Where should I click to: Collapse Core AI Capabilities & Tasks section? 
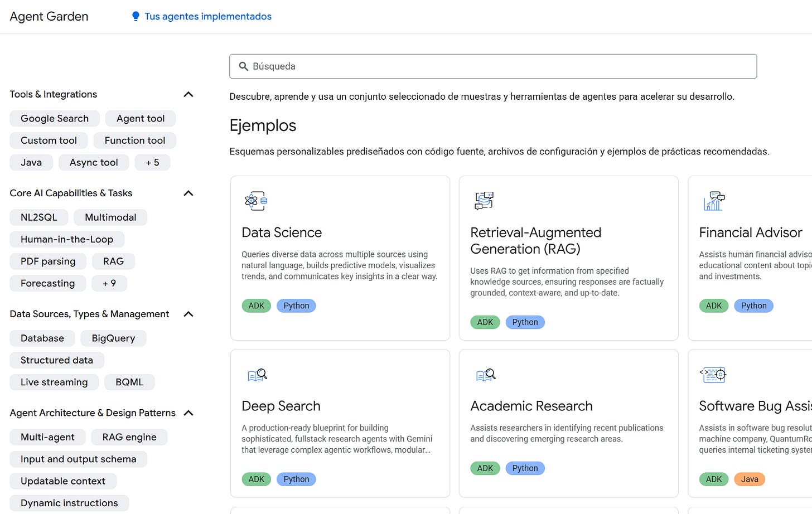tap(188, 193)
